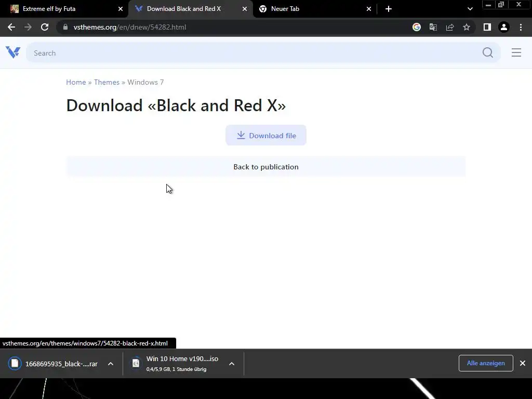Open the Windows 7 breadcrumb link
The width and height of the screenshot is (532, 399).
point(145,82)
